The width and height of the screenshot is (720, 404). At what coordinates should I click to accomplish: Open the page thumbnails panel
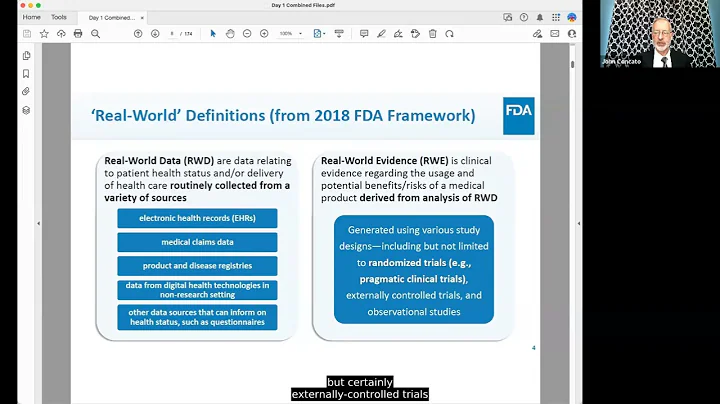pyautogui.click(x=26, y=56)
